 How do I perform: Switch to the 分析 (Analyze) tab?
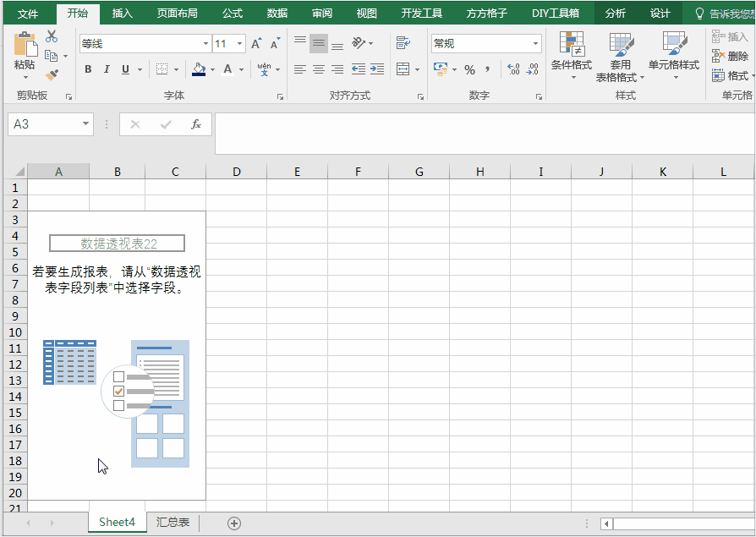[616, 14]
